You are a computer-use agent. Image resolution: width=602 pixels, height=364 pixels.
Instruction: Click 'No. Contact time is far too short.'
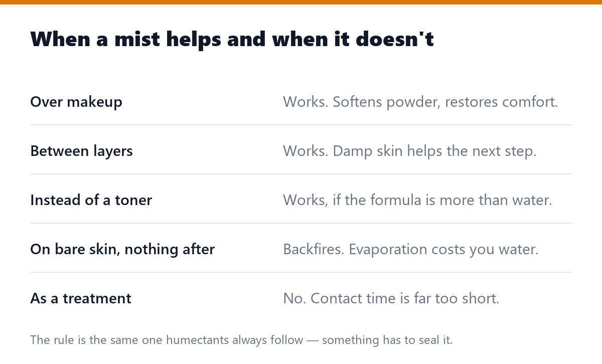391,298
